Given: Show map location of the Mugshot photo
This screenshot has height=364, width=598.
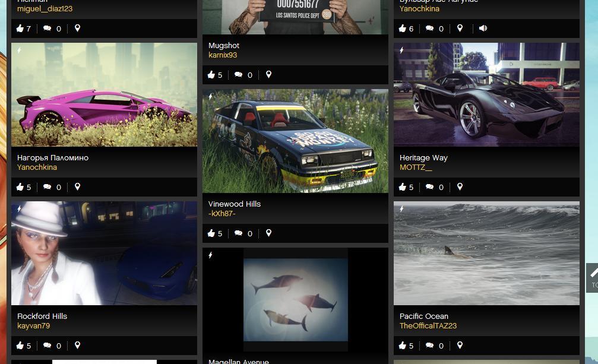Looking at the screenshot, I should pos(268,75).
